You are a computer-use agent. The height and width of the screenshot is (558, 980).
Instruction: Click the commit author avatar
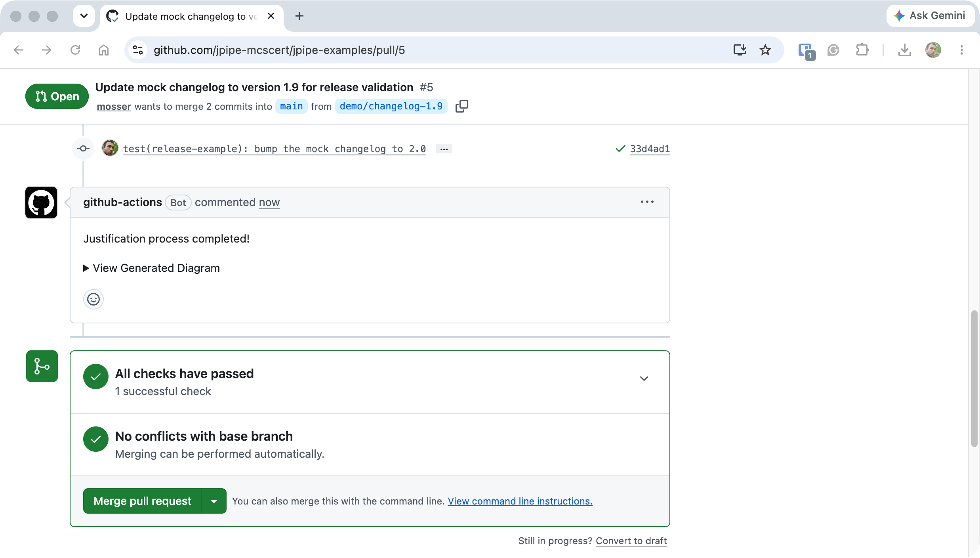[x=110, y=148]
